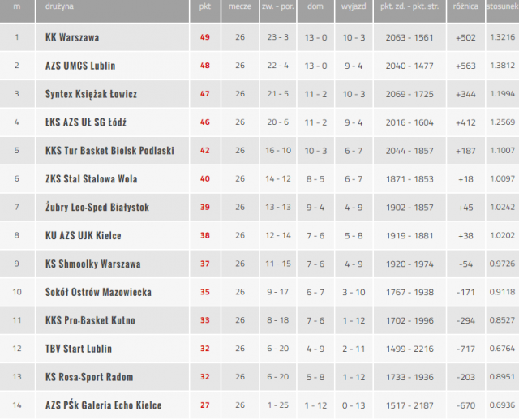Select Żubry Leo-Sped Białystok team
Screen dimensions: 519x420
coord(97,208)
